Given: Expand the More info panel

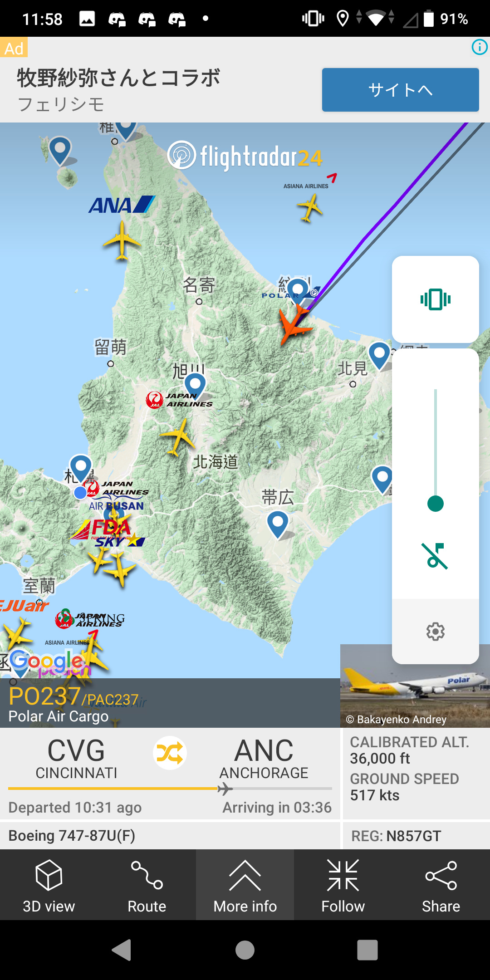Looking at the screenshot, I should coord(245,885).
